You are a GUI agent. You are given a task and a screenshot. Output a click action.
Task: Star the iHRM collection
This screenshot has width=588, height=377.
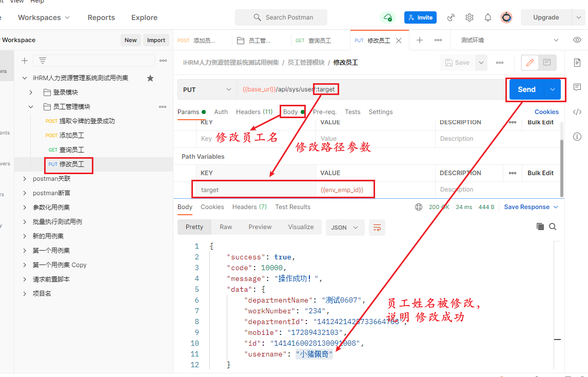[150, 78]
